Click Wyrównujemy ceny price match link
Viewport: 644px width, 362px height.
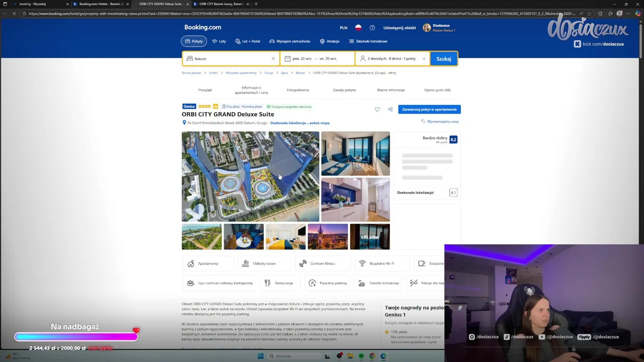(440, 122)
